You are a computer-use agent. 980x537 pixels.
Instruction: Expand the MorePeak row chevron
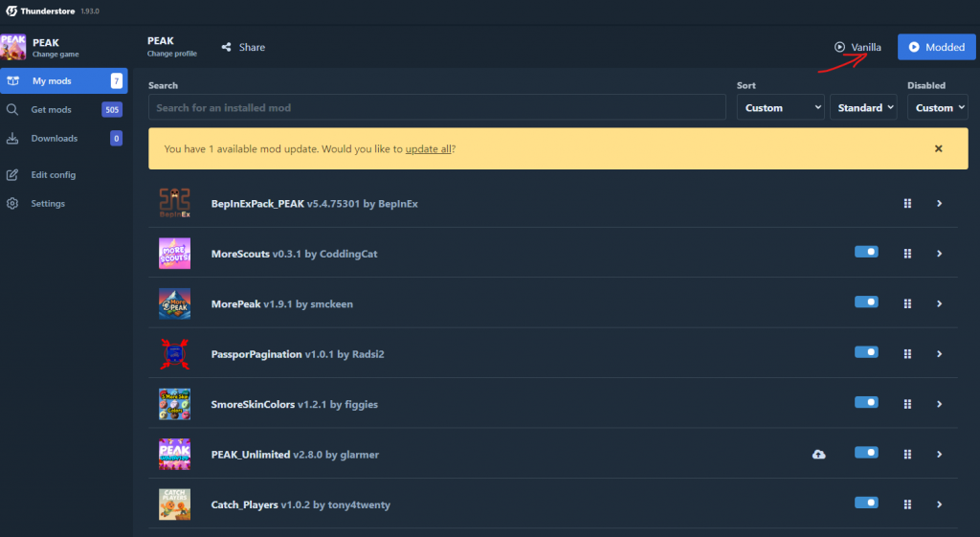(940, 303)
